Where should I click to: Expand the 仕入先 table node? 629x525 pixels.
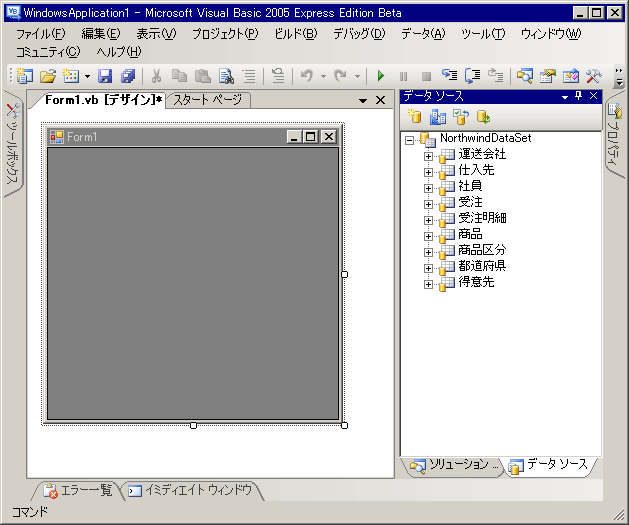[428, 172]
